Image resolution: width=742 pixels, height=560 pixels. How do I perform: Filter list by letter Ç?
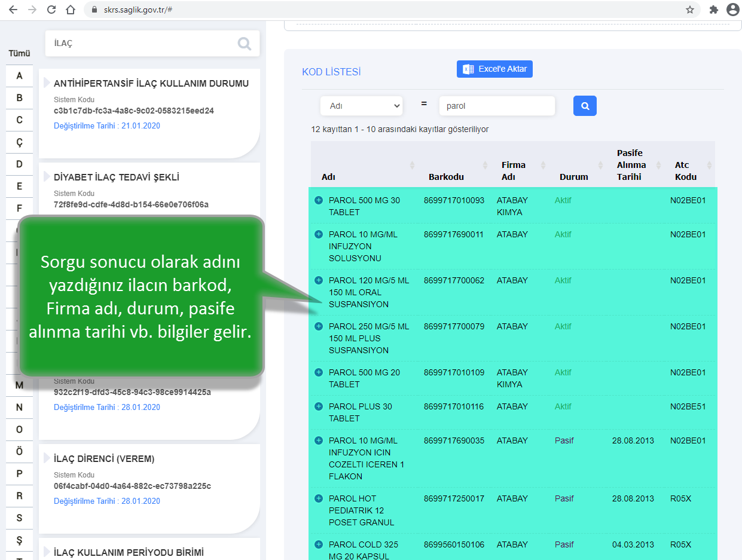click(x=19, y=142)
